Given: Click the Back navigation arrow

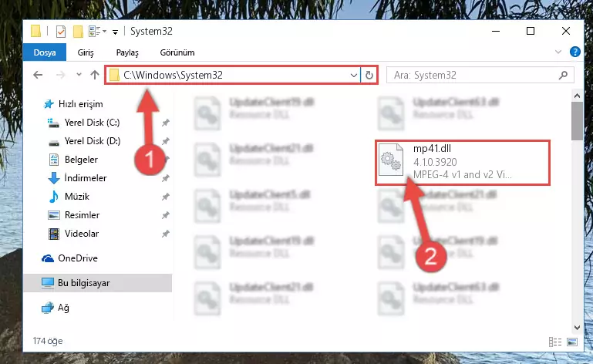Looking at the screenshot, I should click(38, 75).
